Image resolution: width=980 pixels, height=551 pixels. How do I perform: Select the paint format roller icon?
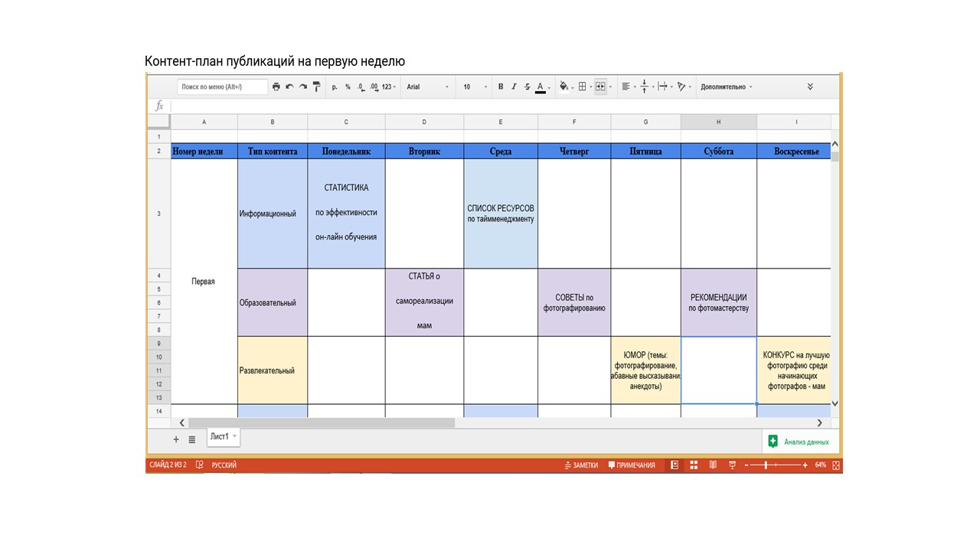tap(317, 86)
